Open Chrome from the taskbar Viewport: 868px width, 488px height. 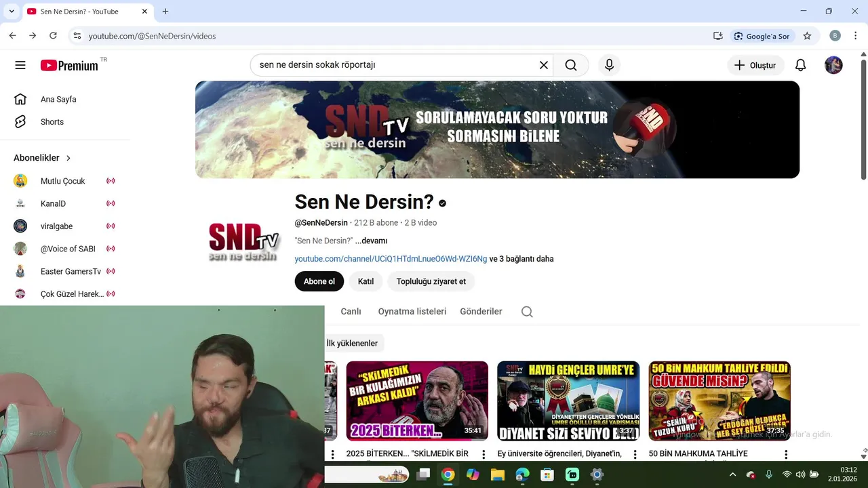pos(448,474)
